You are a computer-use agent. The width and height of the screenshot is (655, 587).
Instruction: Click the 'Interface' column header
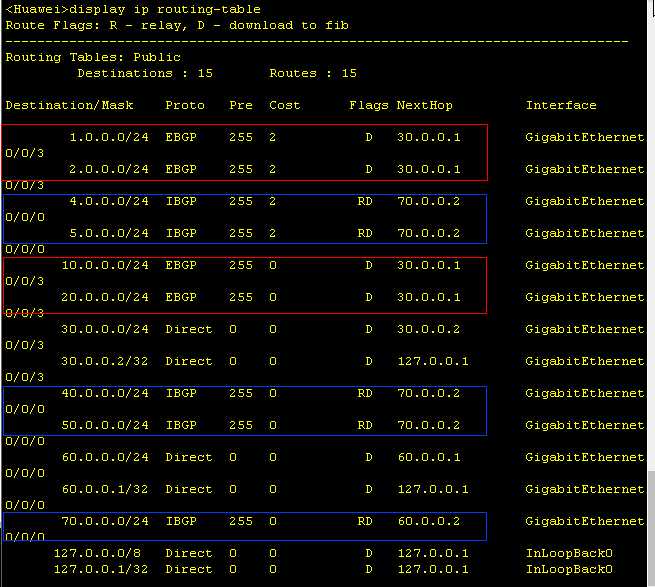tap(561, 105)
